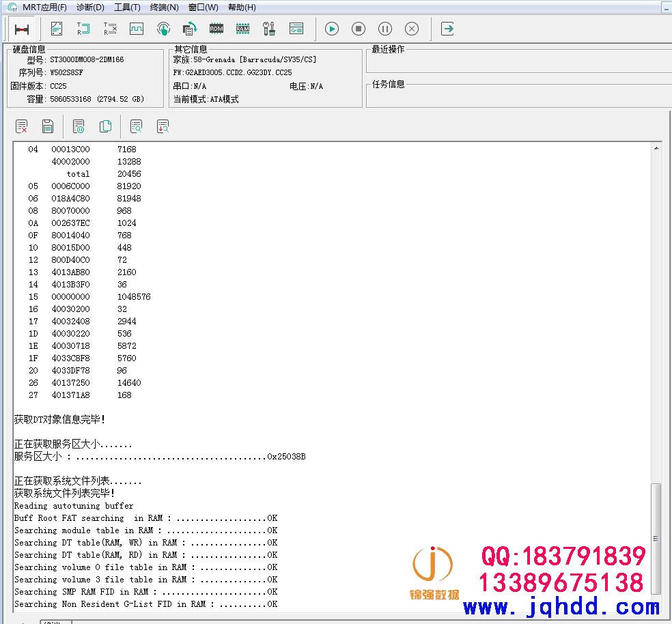The width and height of the screenshot is (672, 624).
Task: Open the document report toolbar icon
Action: [x=57, y=29]
